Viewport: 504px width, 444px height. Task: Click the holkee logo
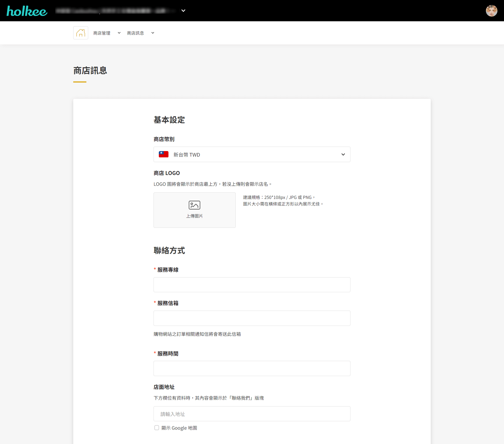point(27,11)
